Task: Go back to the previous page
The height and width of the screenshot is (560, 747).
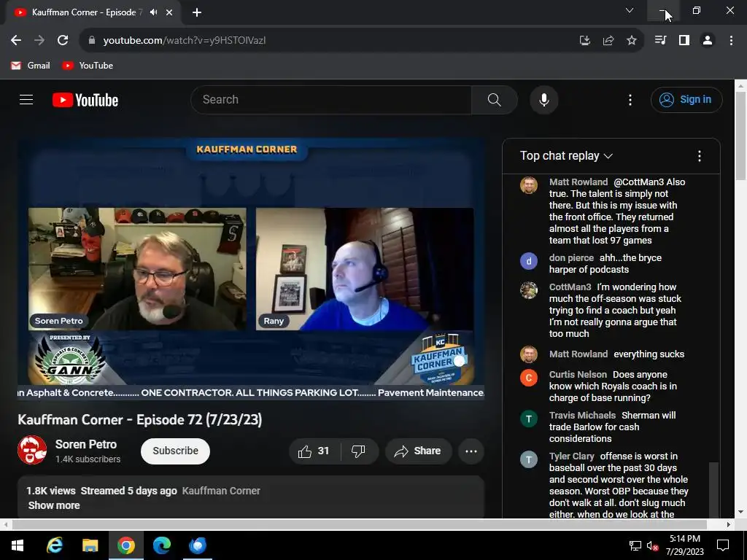Action: [x=16, y=41]
